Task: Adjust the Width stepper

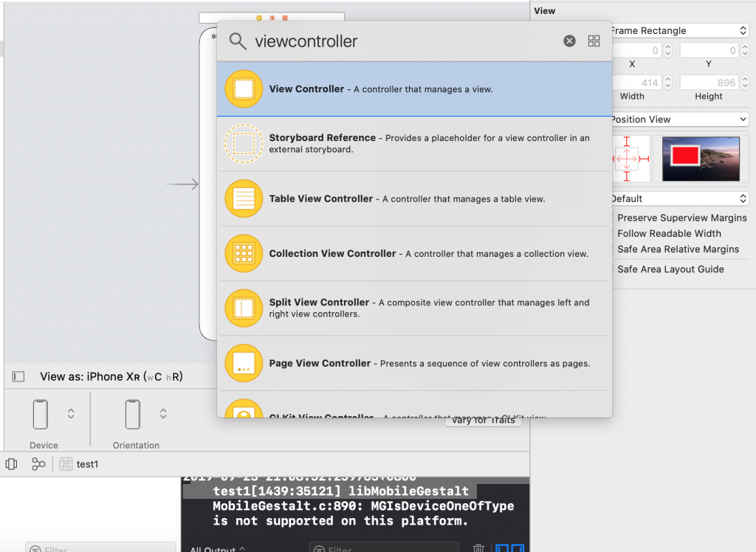Action: point(667,83)
